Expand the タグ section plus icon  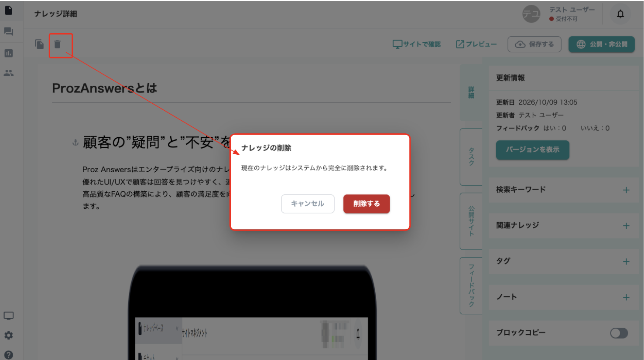[626, 262]
